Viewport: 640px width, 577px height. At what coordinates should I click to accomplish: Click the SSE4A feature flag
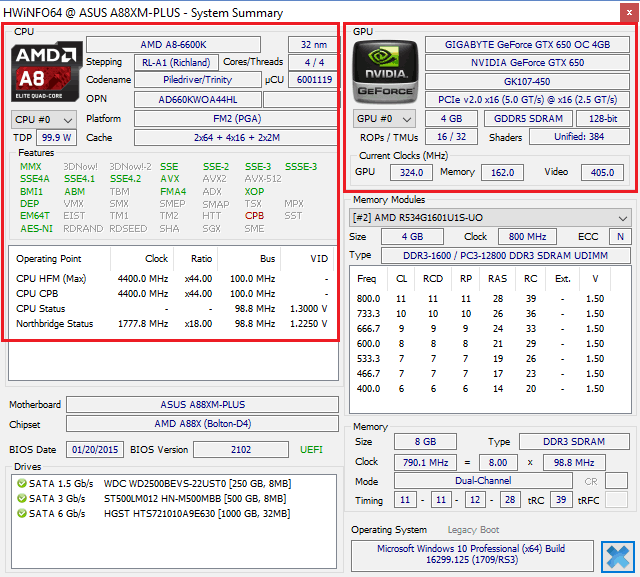[x=35, y=179]
